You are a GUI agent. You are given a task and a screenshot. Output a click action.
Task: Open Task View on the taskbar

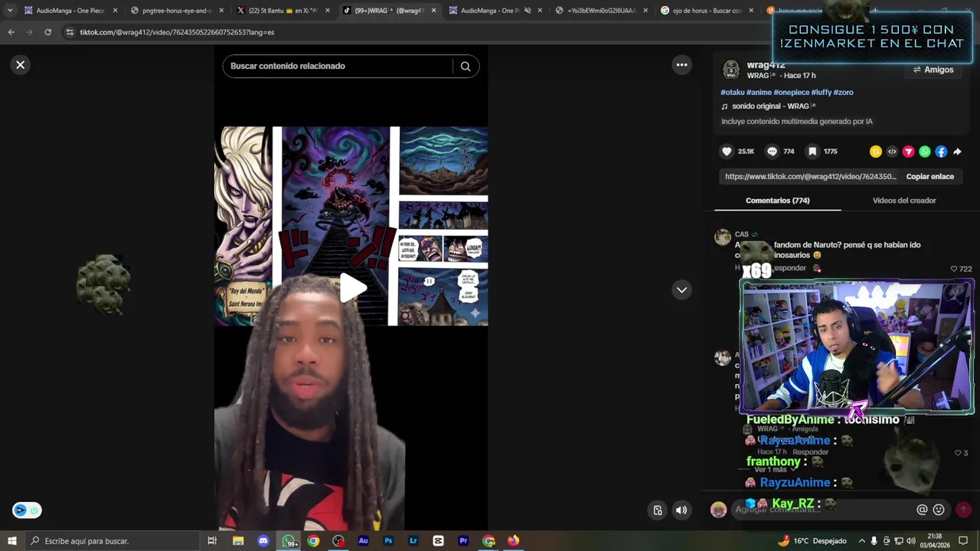pos(212,541)
